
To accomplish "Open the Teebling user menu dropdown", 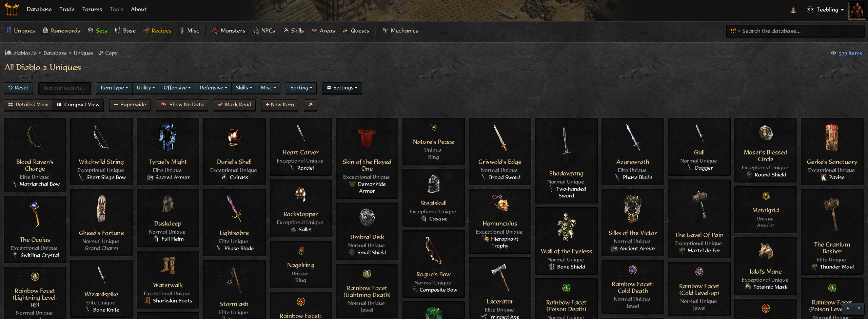I will coord(826,10).
